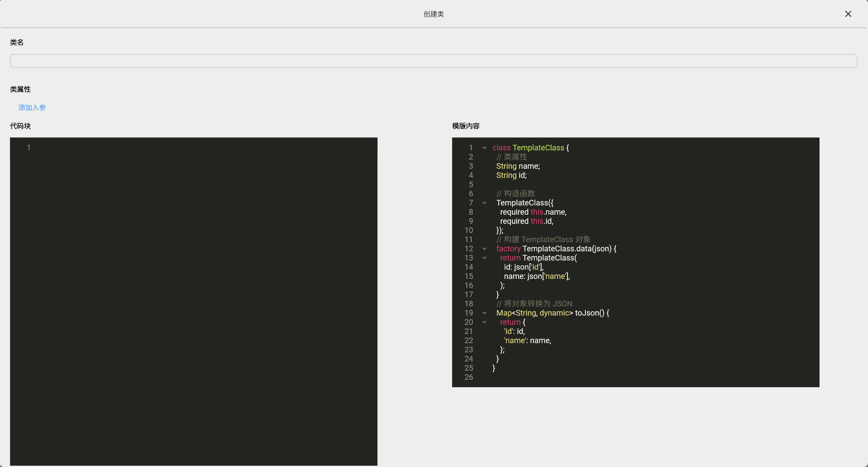Click the 添加入参 link
The image size is (868, 467).
32,108
